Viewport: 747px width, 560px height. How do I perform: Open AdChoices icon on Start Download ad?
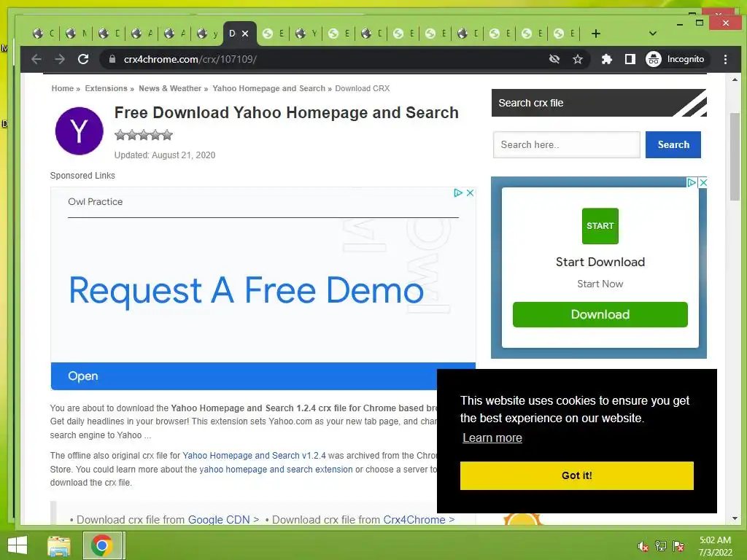pos(692,182)
